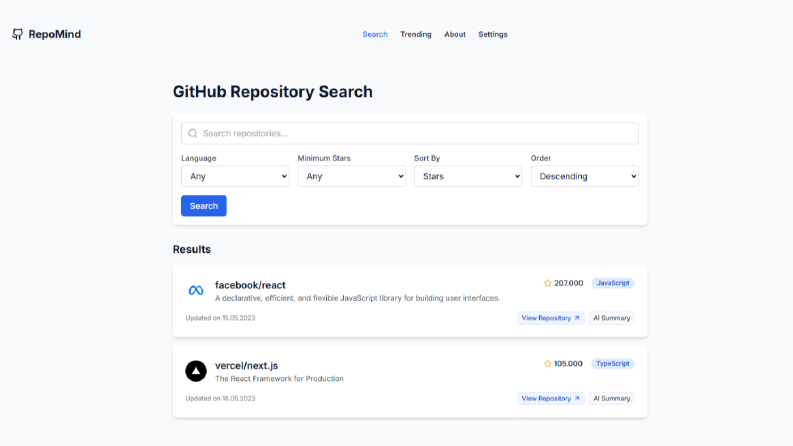Open the Sort By dropdown
793x446 pixels.
(468, 176)
